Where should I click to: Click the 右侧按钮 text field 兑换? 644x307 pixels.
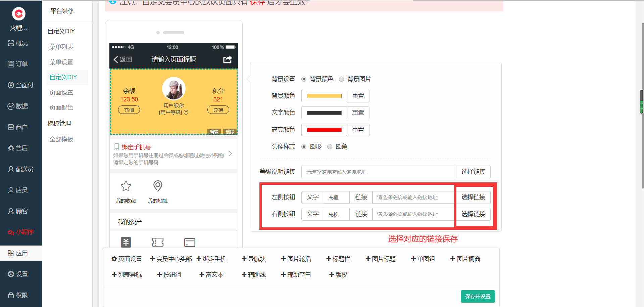click(337, 214)
